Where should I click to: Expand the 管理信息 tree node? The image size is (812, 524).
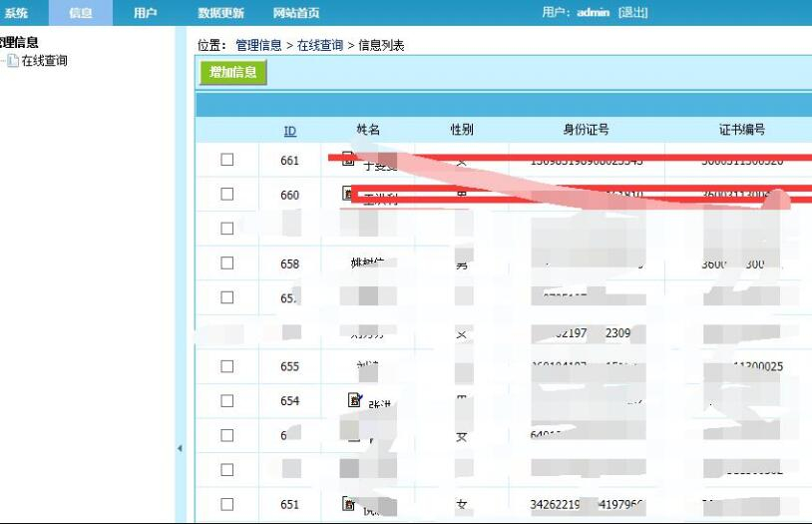pos(19,43)
